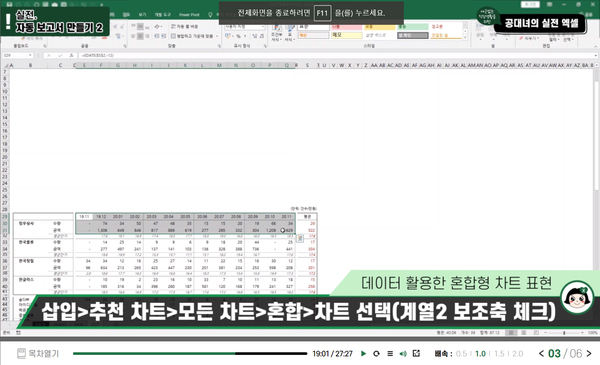600x365 pixels.
Task: Click the Quick Analysis icon by selection
Action: tap(300, 238)
